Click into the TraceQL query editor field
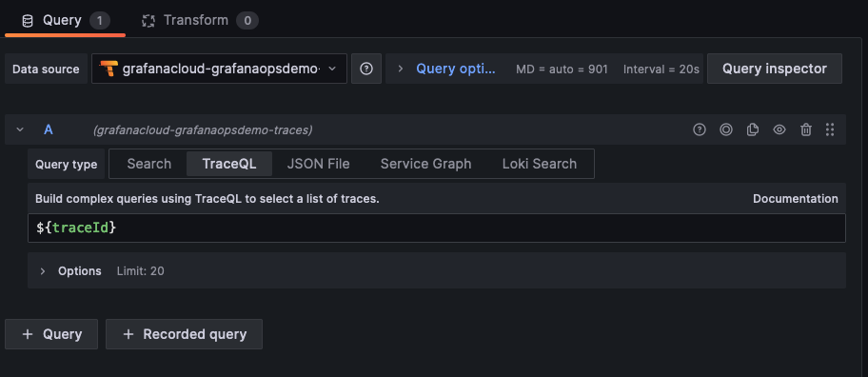Image resolution: width=868 pixels, height=377 pixels. click(437, 228)
